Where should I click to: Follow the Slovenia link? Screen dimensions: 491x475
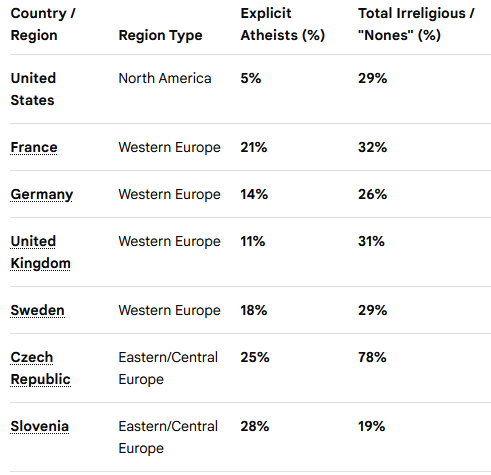point(39,426)
